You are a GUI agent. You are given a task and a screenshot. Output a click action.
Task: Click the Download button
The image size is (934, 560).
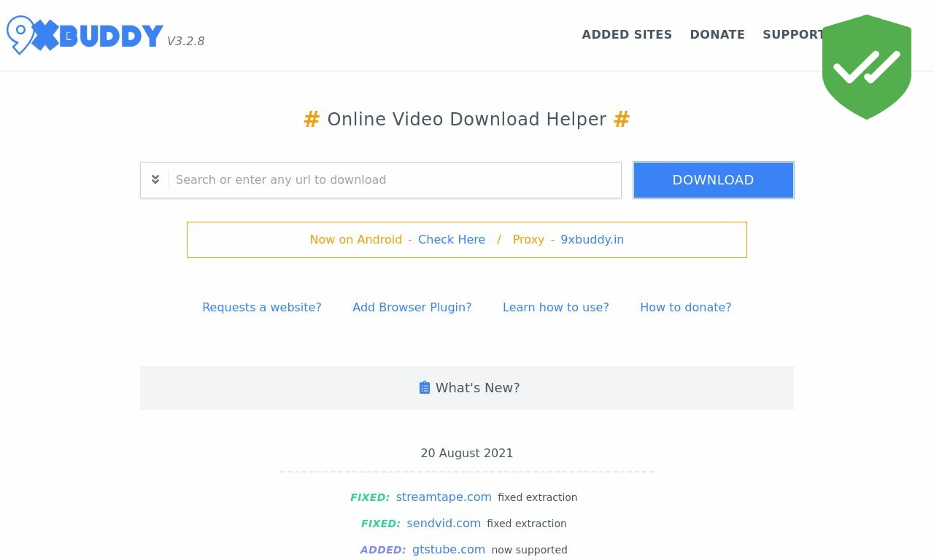(x=714, y=180)
